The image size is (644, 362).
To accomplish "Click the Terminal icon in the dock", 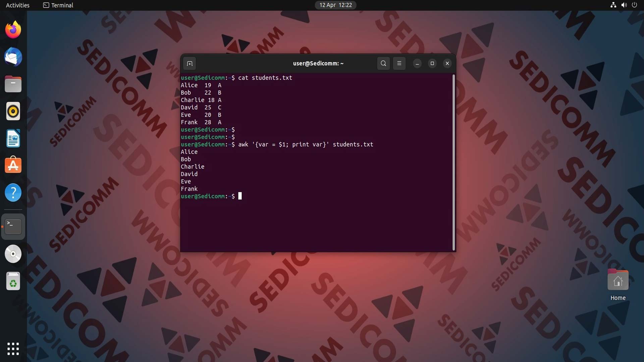I will point(13,227).
